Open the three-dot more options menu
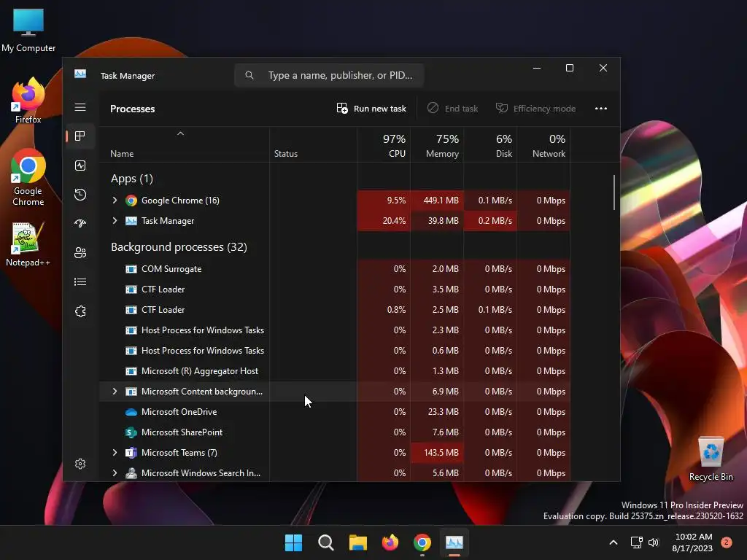This screenshot has height=560, width=747. [601, 109]
